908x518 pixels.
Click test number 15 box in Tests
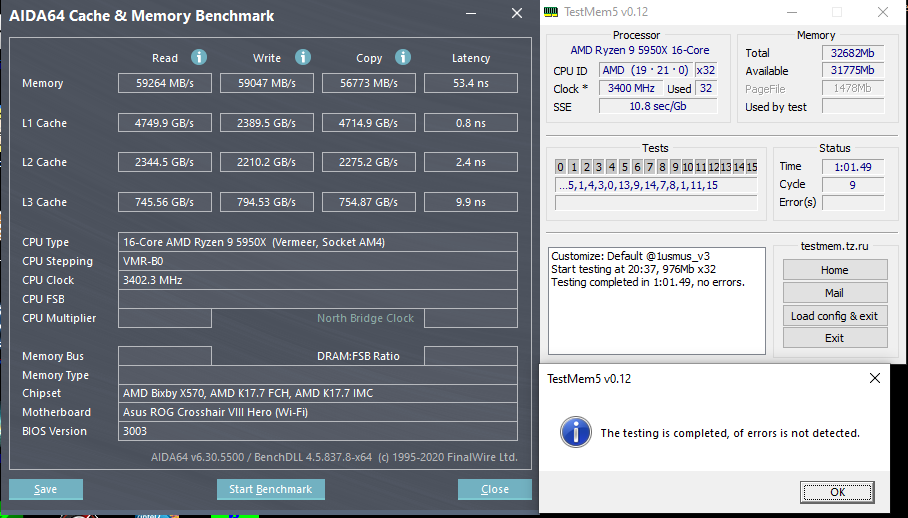click(752, 167)
